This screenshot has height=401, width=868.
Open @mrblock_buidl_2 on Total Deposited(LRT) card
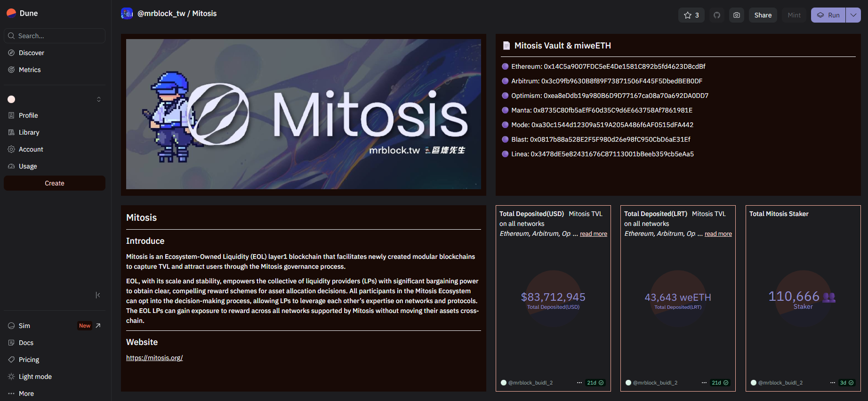655,383
